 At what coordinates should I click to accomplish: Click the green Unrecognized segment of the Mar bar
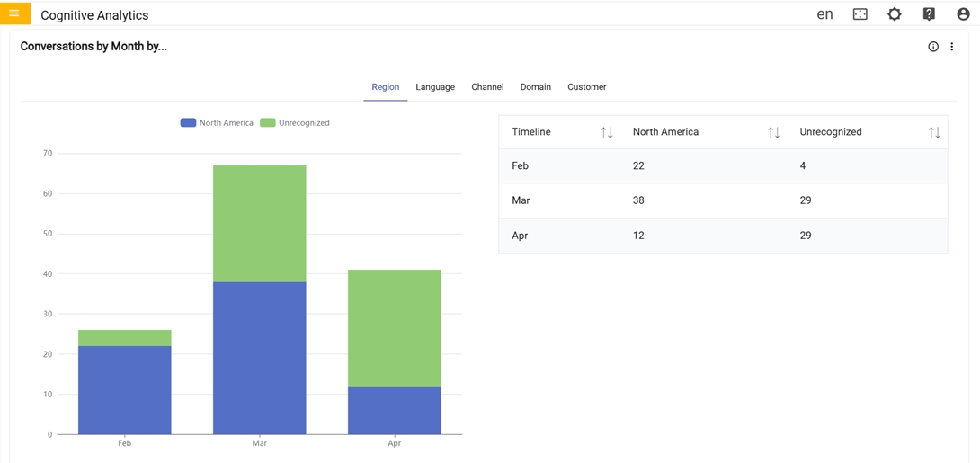[259, 223]
